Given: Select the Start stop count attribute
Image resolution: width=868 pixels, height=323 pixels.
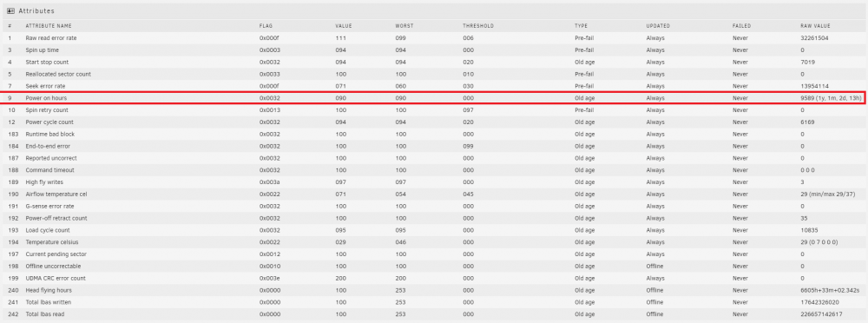Looking at the screenshot, I should click(x=47, y=62).
